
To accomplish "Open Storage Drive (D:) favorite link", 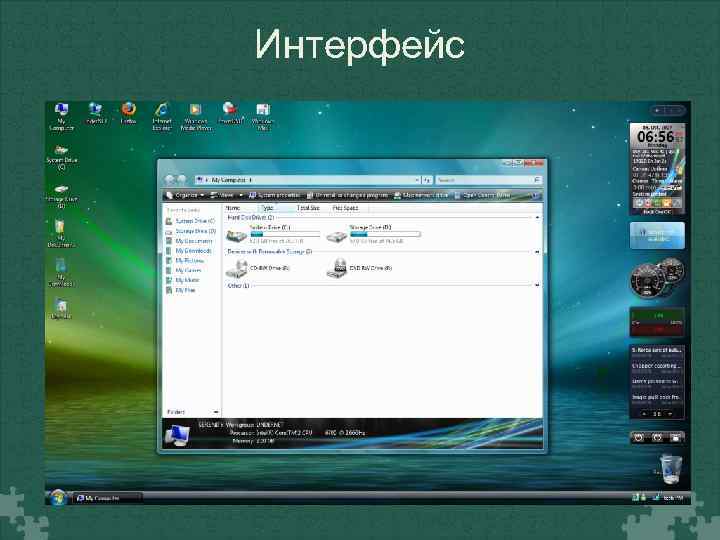I will pyautogui.click(x=191, y=231).
